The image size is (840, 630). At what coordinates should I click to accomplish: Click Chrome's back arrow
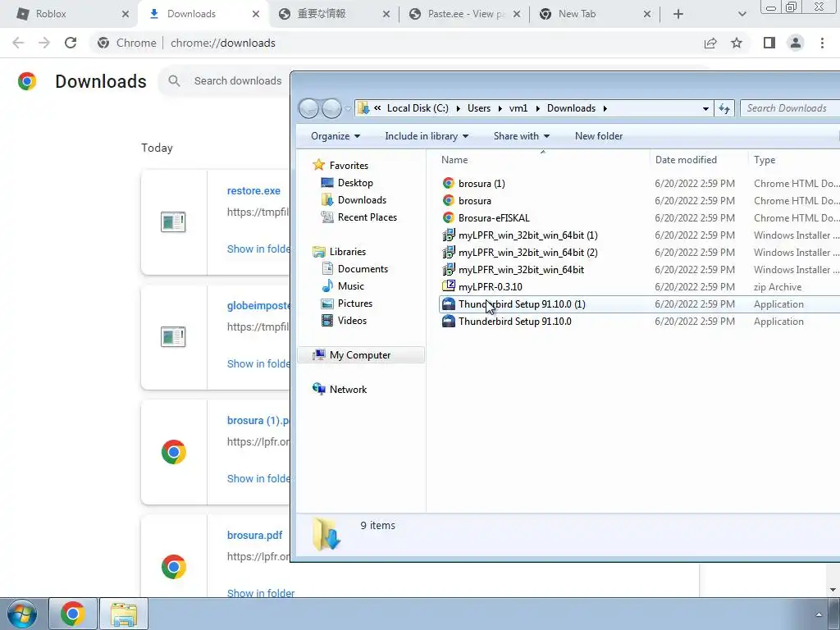tap(18, 43)
